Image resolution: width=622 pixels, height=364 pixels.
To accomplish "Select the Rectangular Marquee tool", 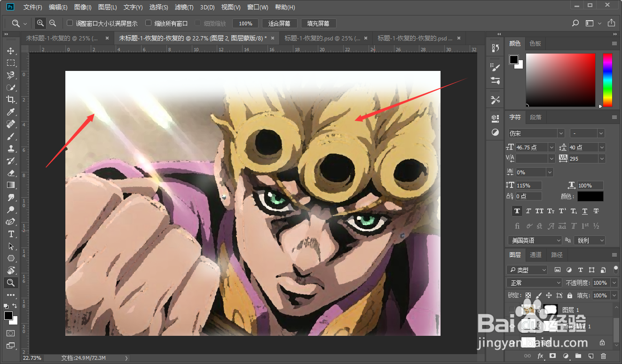I will (x=10, y=63).
